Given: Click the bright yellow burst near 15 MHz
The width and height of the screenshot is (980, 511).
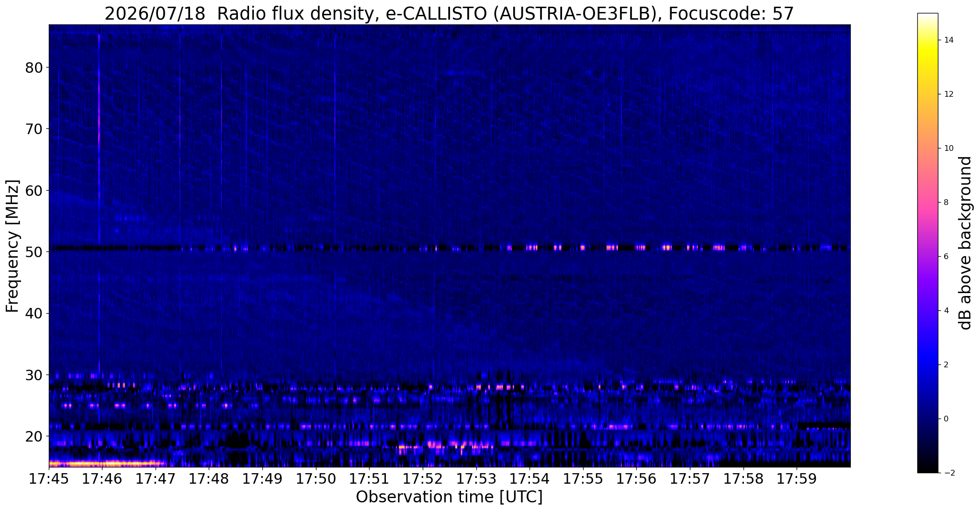Looking at the screenshot, I should pyautogui.click(x=108, y=463).
